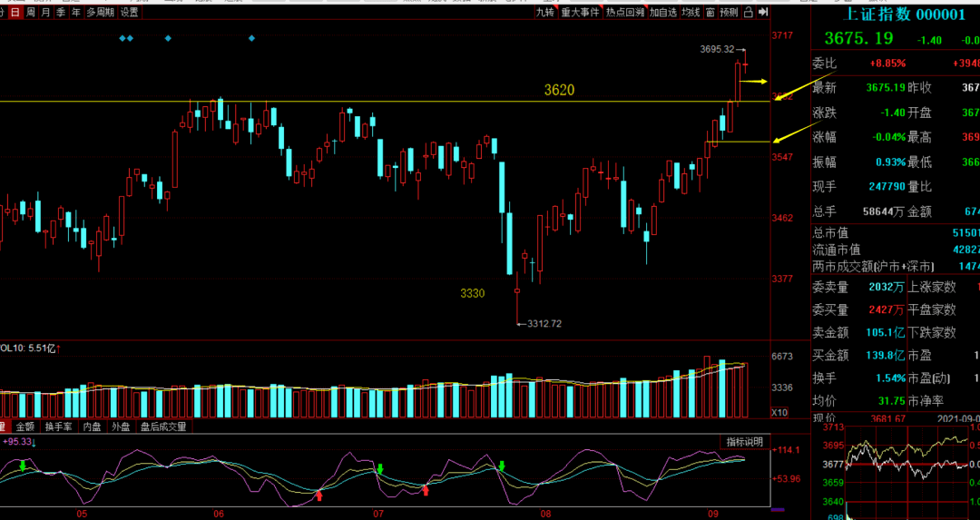This screenshot has height=520, width=980.
Task: Click the 振幅 0.93% value
Action: (891, 162)
